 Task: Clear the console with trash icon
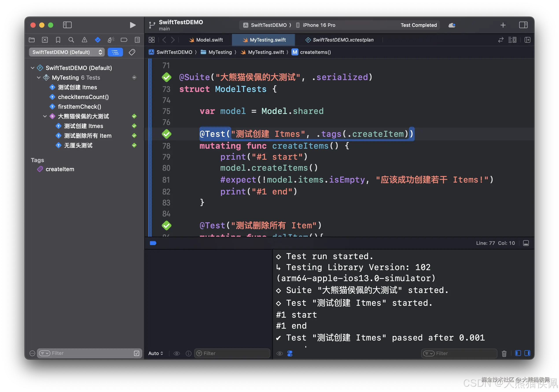point(504,353)
